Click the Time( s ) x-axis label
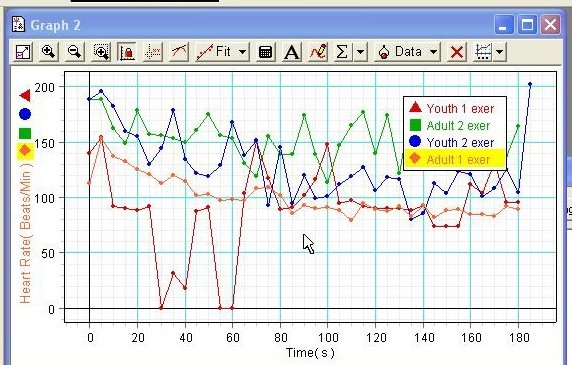The height and width of the screenshot is (365, 572). tap(310, 353)
